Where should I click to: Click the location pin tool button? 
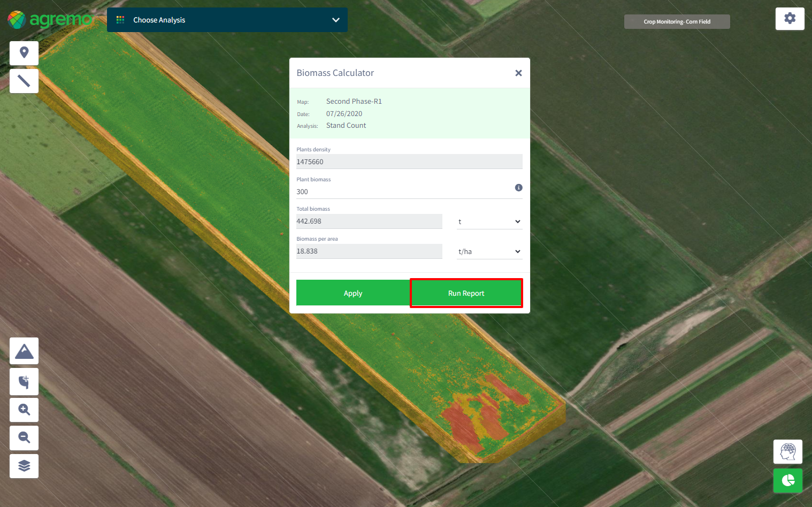click(24, 53)
